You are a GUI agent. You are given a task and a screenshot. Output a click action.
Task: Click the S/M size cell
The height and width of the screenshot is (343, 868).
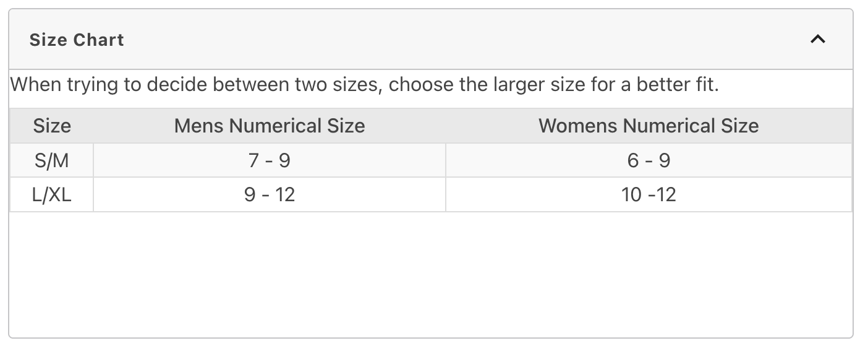[52, 161]
